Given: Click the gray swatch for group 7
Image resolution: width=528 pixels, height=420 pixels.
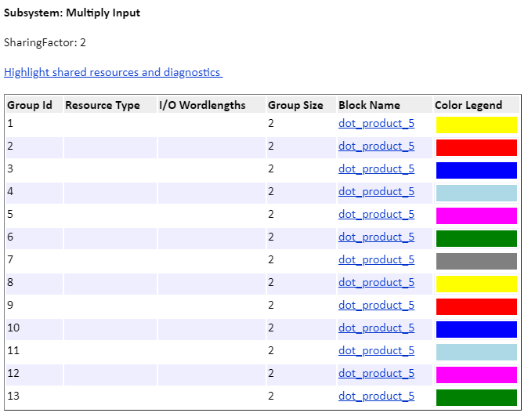Looking at the screenshot, I should tap(476, 262).
